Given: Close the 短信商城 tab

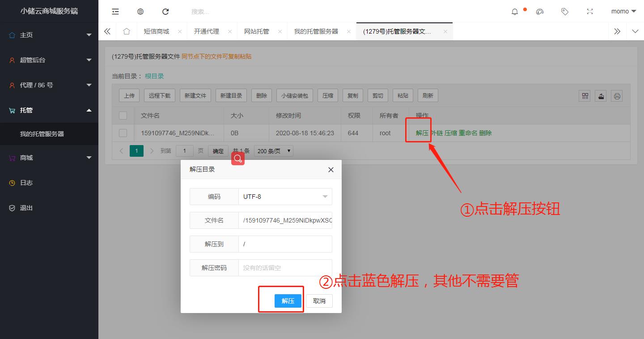Looking at the screenshot, I should 180,31.
